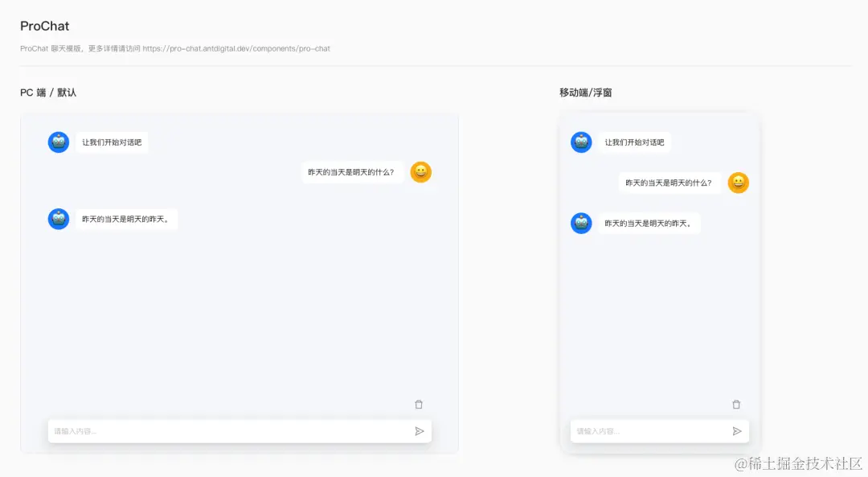
Task: Select the mobile question bubble 昨天的当天是明天的什么?
Action: (x=669, y=183)
